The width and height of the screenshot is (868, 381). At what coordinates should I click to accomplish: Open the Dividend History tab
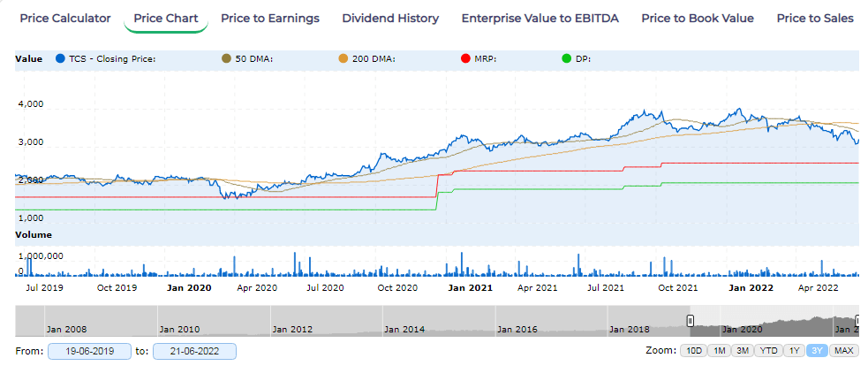point(390,19)
